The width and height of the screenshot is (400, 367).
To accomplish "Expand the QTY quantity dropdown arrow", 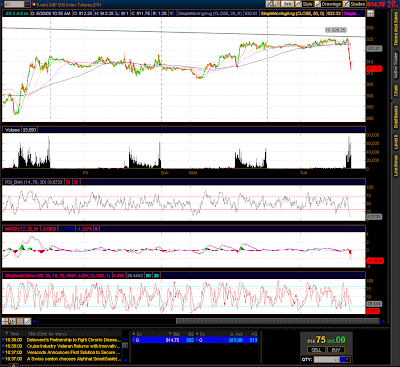I will [x=348, y=359].
